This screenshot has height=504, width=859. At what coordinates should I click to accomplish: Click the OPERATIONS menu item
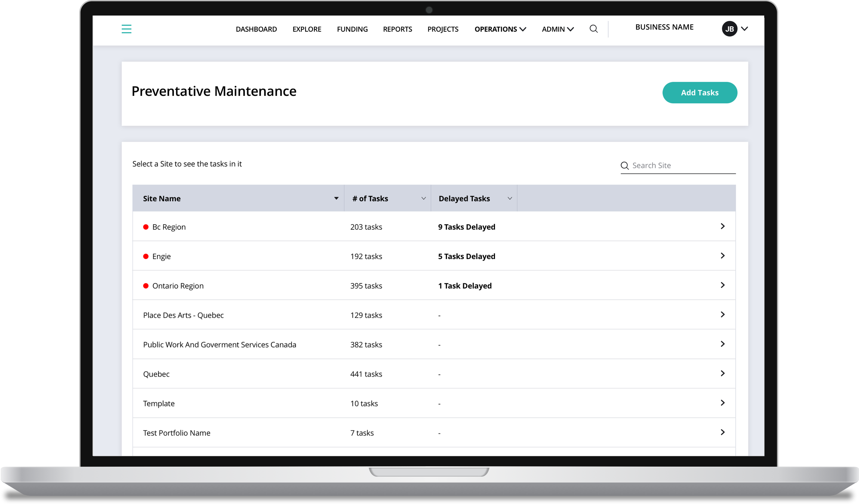coord(500,29)
